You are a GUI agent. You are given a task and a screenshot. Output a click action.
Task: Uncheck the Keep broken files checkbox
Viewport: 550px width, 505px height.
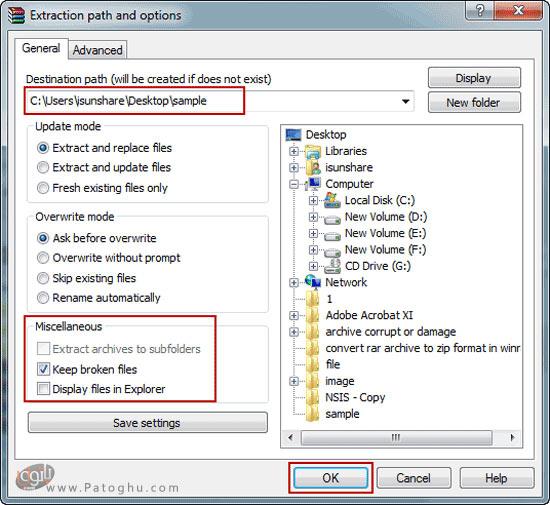pyautogui.click(x=43, y=369)
